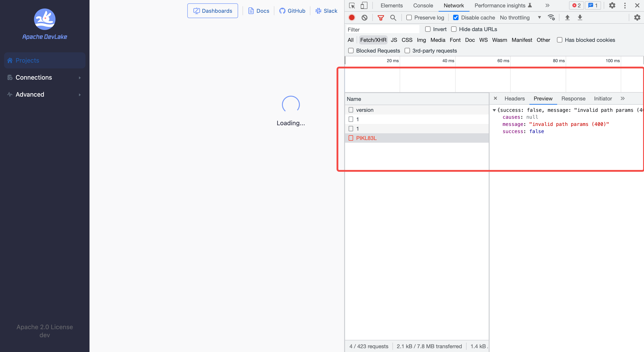Click the Filter text input field
Image resolution: width=644 pixels, height=352 pixels.
[x=382, y=30]
